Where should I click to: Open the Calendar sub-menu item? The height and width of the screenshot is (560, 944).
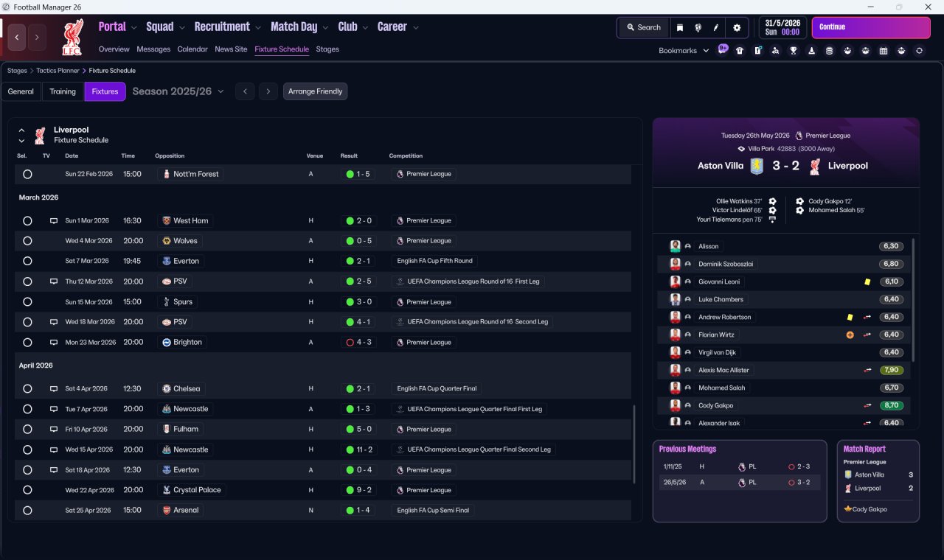click(x=192, y=49)
